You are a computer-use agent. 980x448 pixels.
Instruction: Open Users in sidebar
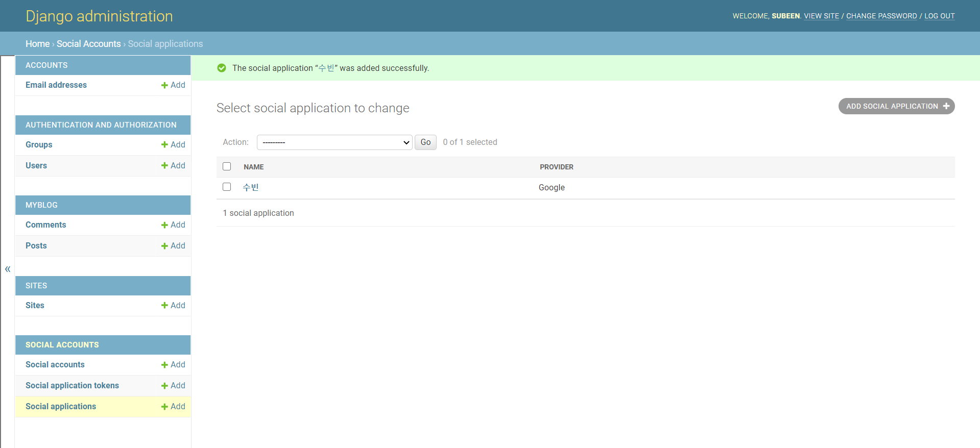tap(36, 166)
